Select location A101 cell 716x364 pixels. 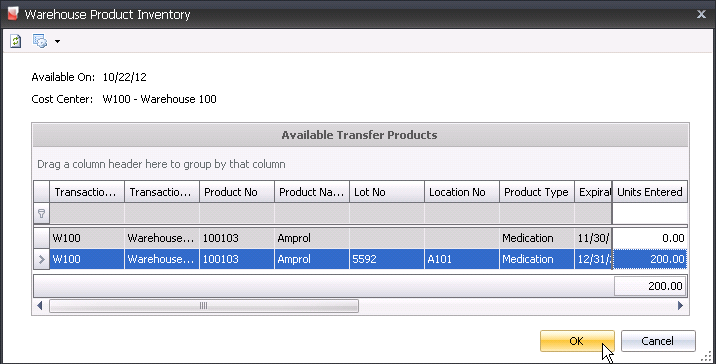coord(462,259)
